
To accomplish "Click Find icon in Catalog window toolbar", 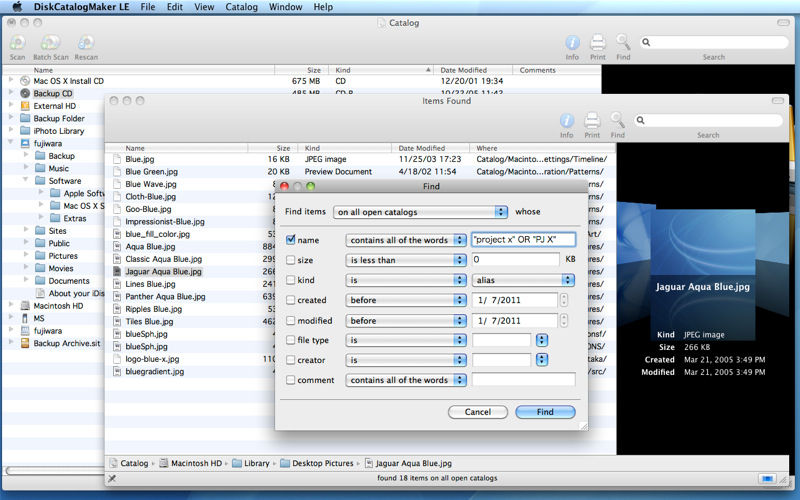I will pos(623,42).
